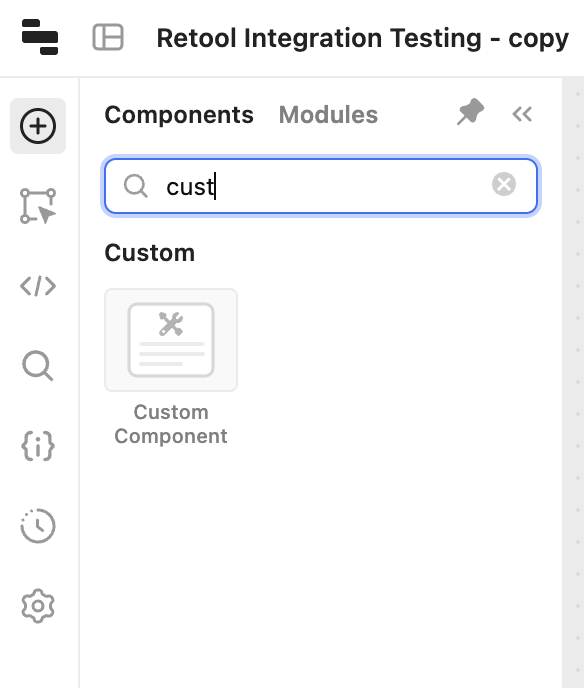Click the magnifier icon inside search box

pos(136,186)
